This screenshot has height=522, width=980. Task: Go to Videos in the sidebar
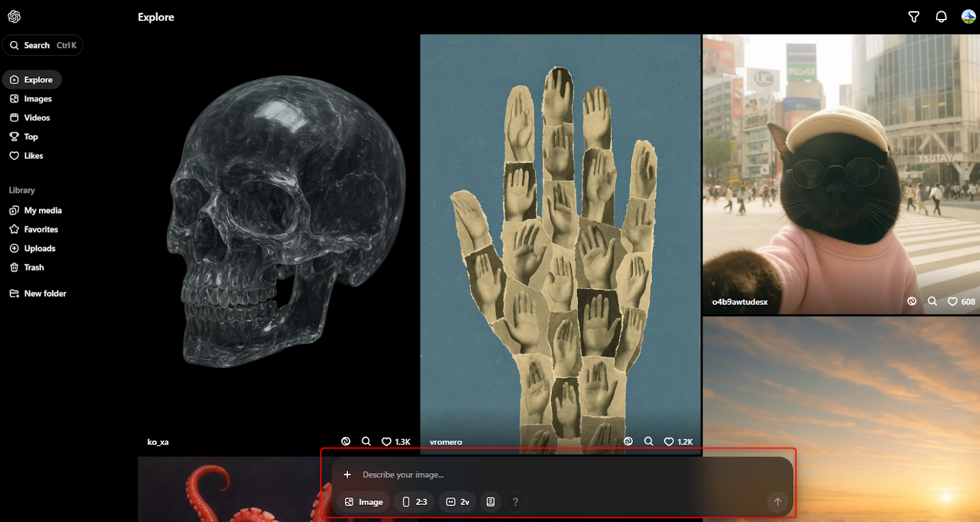pyautogui.click(x=37, y=117)
